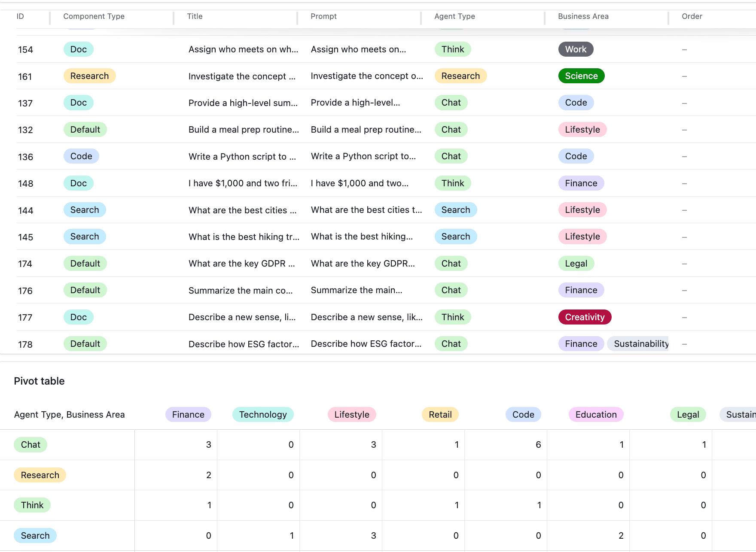
Task: Open row ID 174 in the table
Action: pyautogui.click(x=25, y=264)
